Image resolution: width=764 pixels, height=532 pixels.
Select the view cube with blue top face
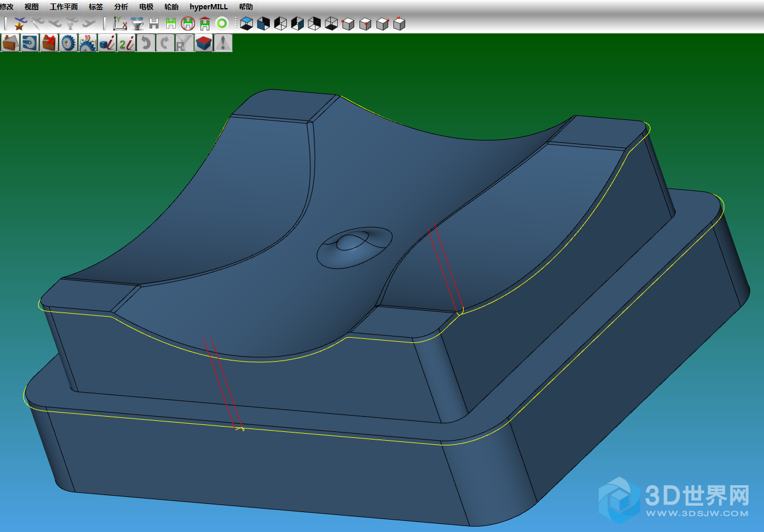tap(246, 23)
